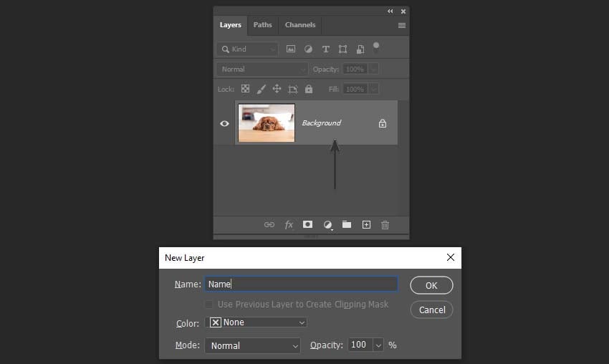Switch to the Paths tab
The image size is (609, 364).
(262, 25)
